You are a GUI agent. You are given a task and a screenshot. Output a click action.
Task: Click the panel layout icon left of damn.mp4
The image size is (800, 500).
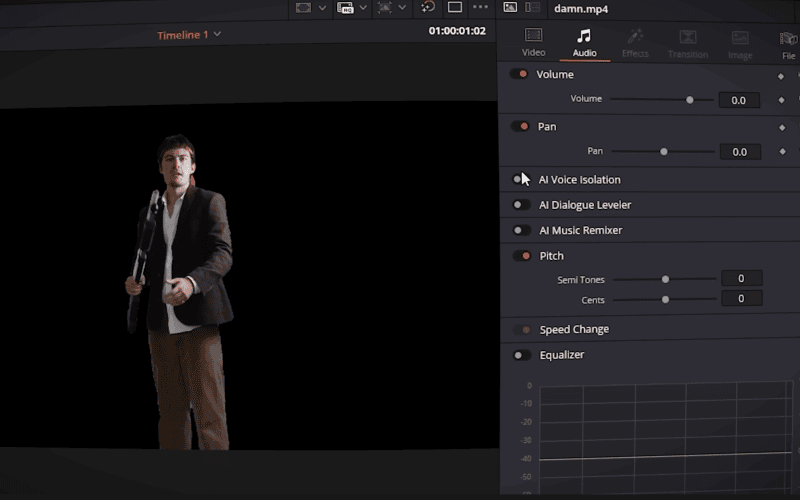pos(533,7)
